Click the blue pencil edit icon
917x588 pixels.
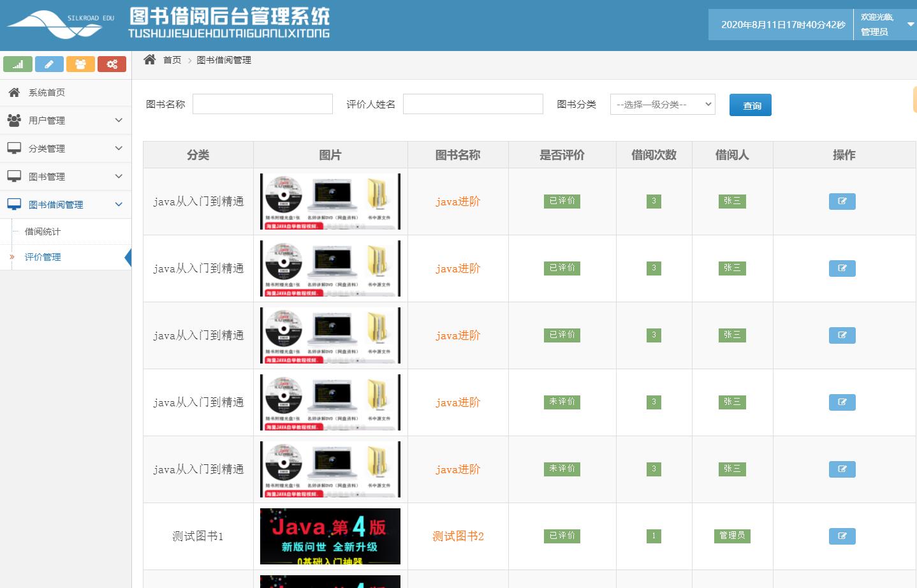click(49, 64)
